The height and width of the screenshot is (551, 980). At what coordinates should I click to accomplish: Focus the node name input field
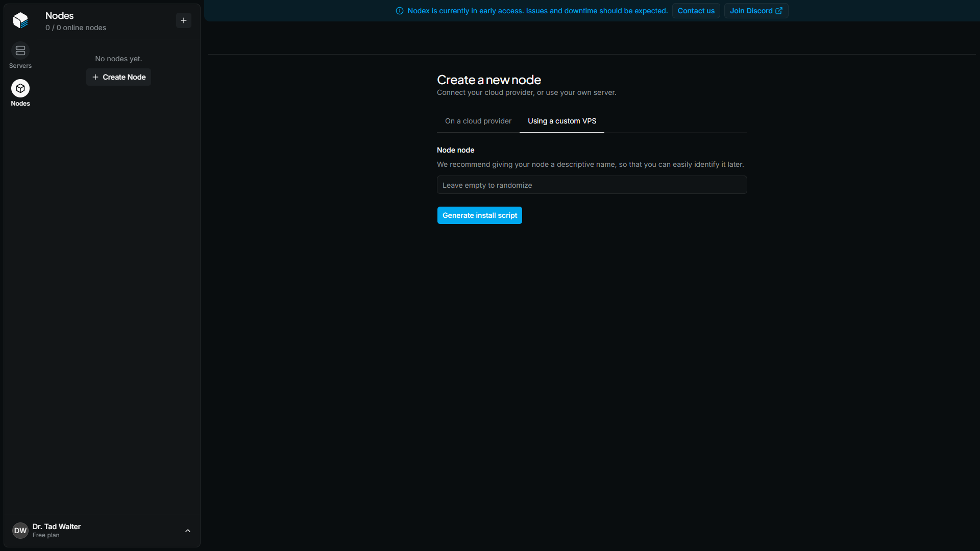coord(592,185)
